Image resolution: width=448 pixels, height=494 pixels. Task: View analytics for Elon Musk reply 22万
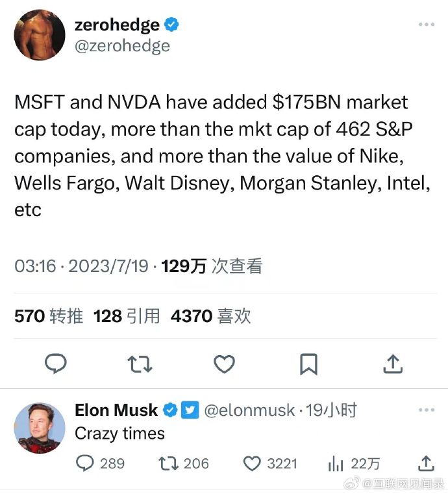(x=353, y=463)
